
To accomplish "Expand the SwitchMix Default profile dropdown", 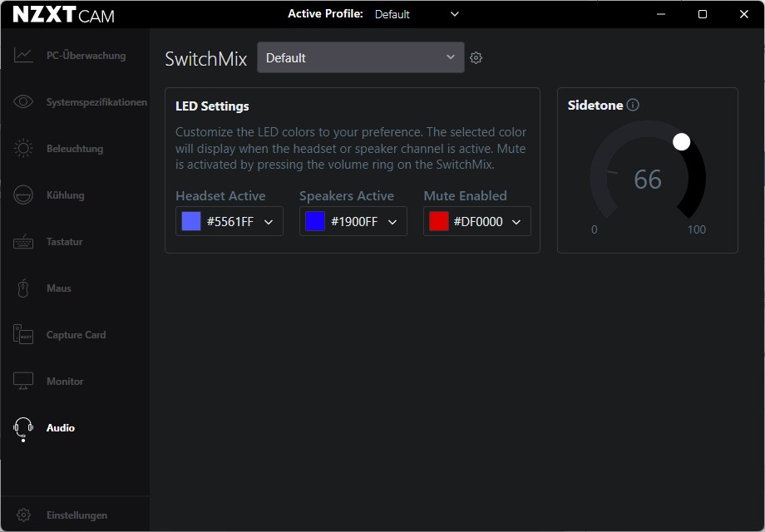I will point(361,57).
